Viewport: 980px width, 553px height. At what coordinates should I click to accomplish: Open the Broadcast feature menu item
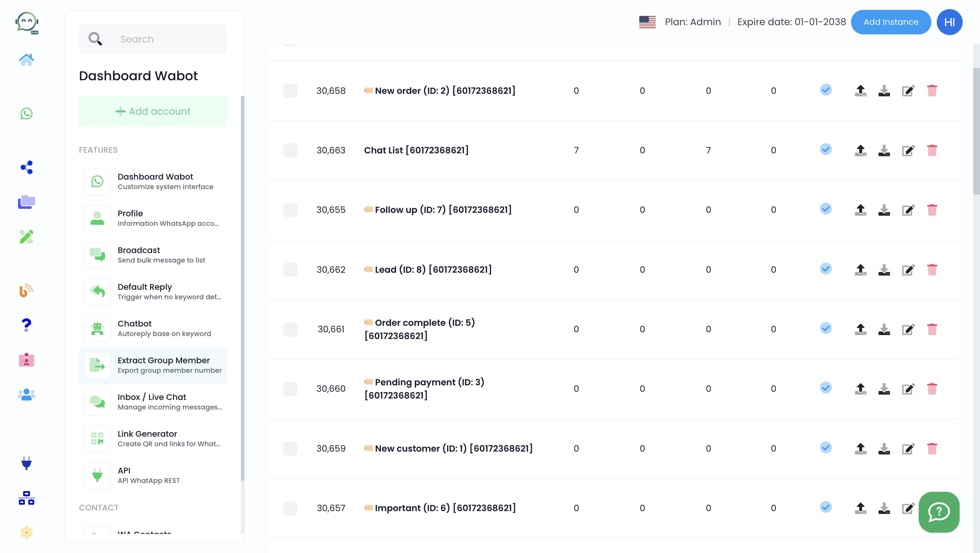click(x=153, y=255)
